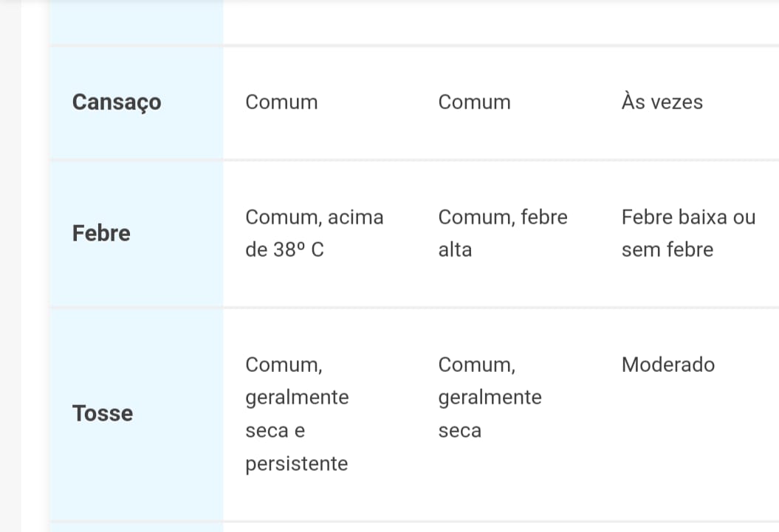Screen dimensions: 779x532
Task: Select the Moderado cell
Action: click(668, 365)
